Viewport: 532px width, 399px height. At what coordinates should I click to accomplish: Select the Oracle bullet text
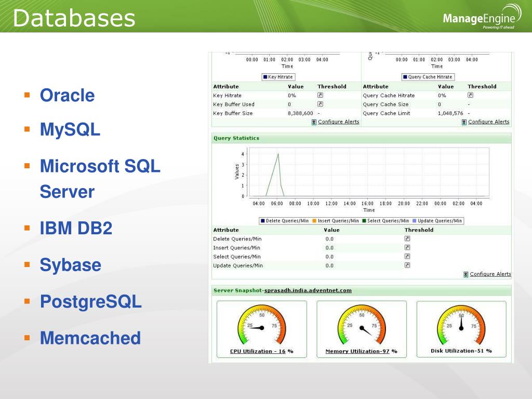(67, 95)
